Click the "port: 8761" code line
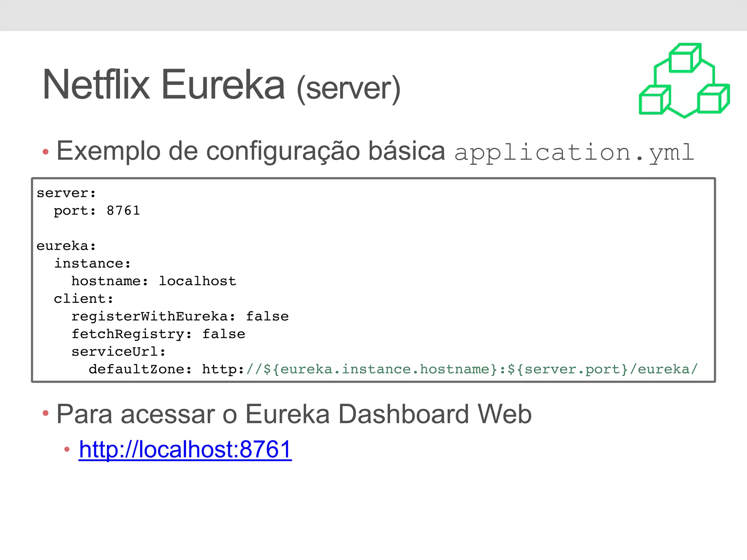747x560 pixels. (97, 211)
